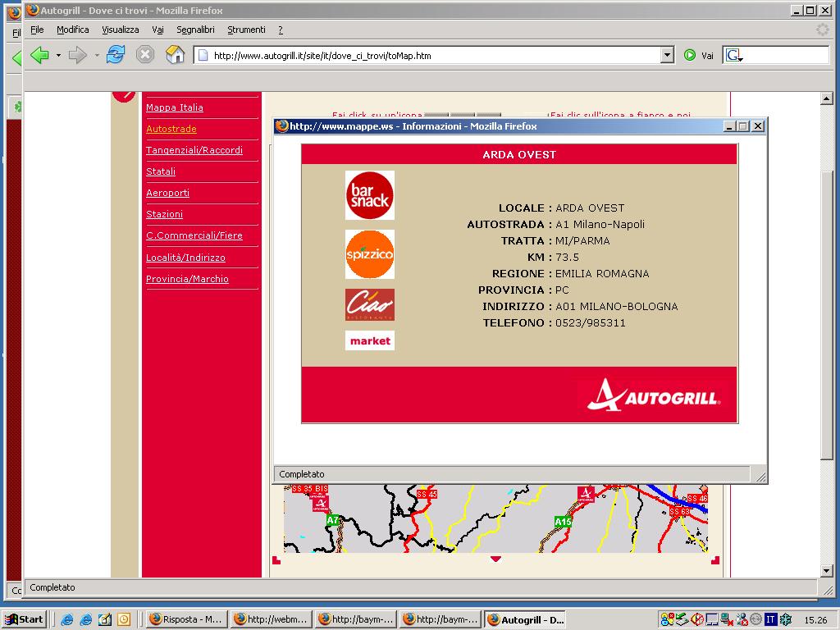The image size is (840, 630).
Task: Follow the Stazioni link
Action: [164, 214]
